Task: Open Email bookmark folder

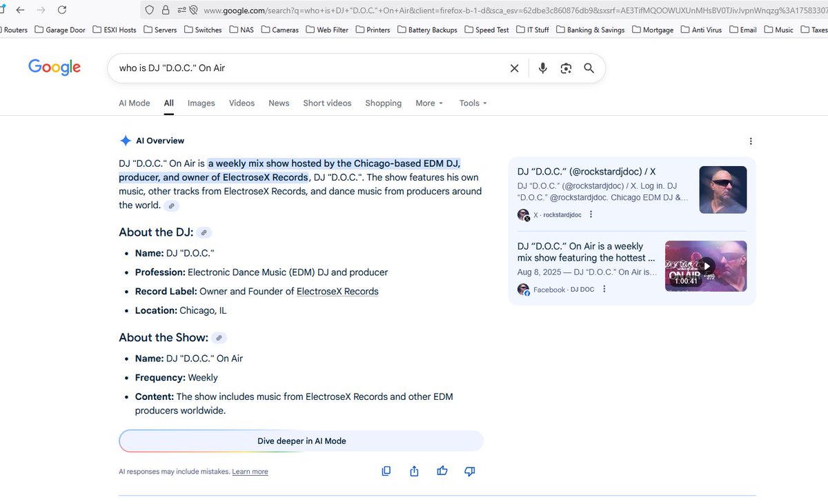Action: (x=743, y=30)
